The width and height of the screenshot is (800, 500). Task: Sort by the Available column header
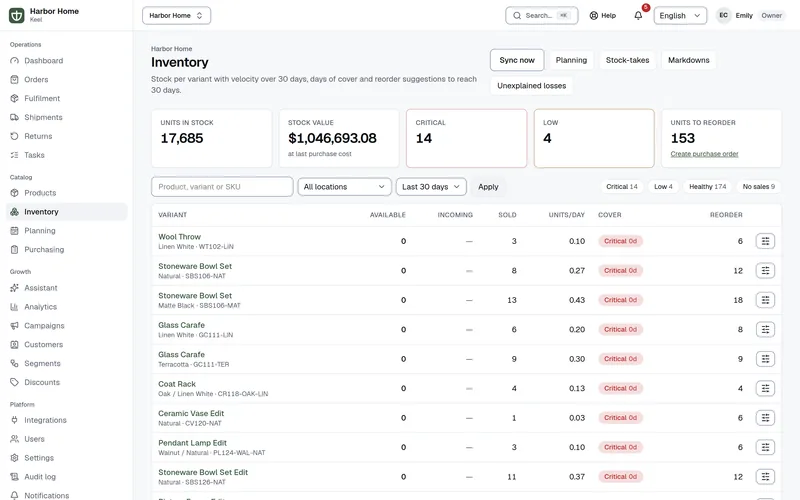coord(388,215)
